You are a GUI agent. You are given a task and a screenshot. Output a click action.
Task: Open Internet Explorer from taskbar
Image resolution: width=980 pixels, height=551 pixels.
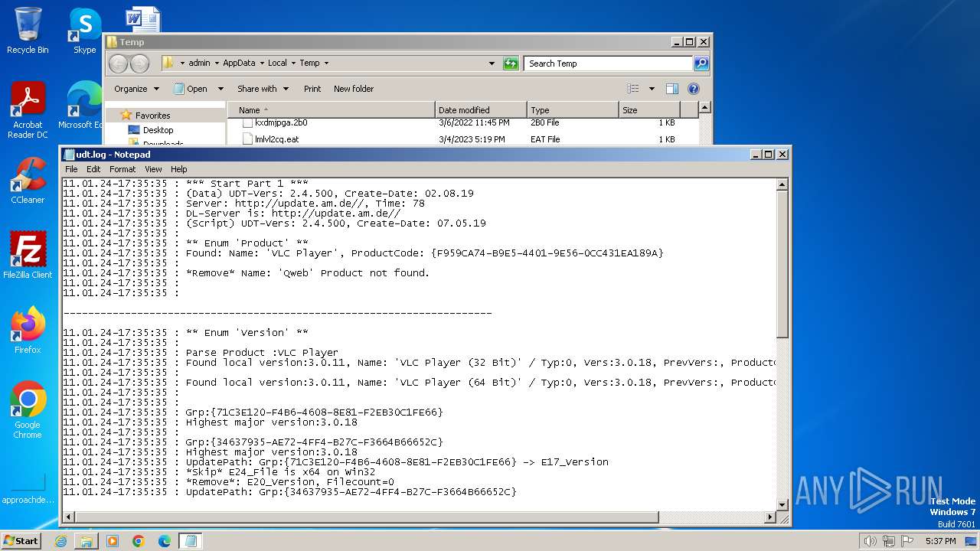[x=60, y=541]
